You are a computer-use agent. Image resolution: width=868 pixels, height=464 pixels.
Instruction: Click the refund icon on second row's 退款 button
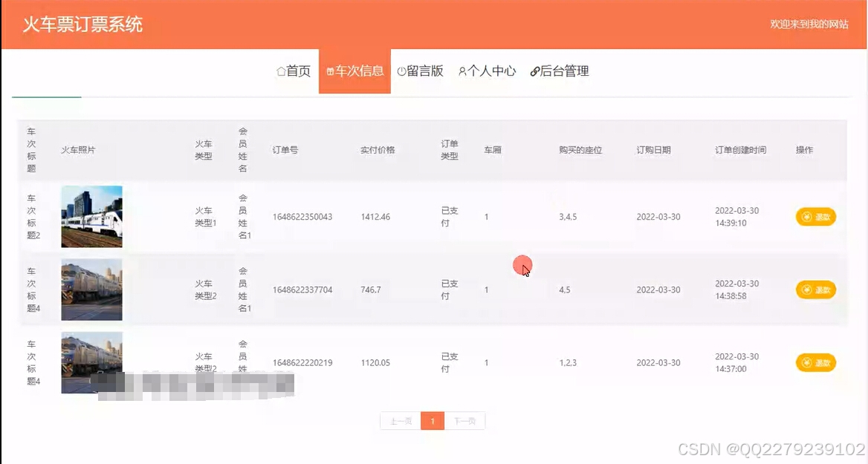(807, 290)
